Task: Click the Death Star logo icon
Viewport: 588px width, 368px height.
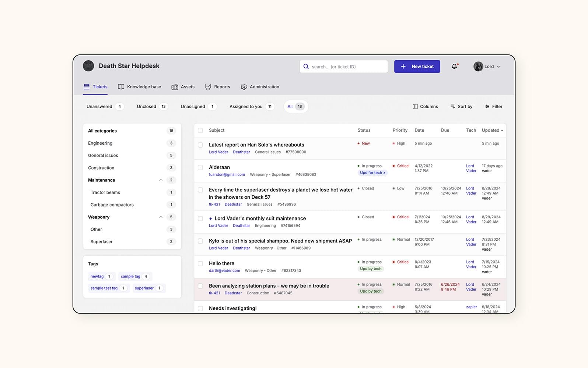Action: click(x=88, y=66)
